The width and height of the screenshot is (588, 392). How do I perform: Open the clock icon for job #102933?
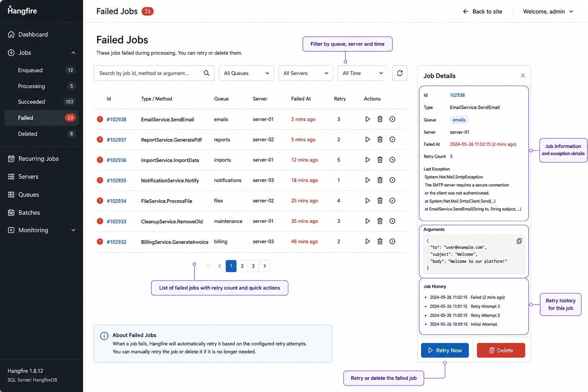point(392,221)
